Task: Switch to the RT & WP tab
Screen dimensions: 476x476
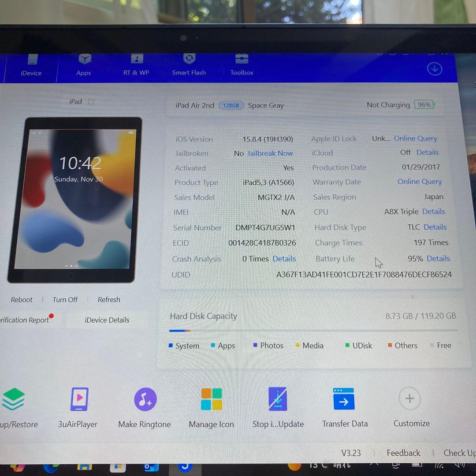Action: pos(136,64)
